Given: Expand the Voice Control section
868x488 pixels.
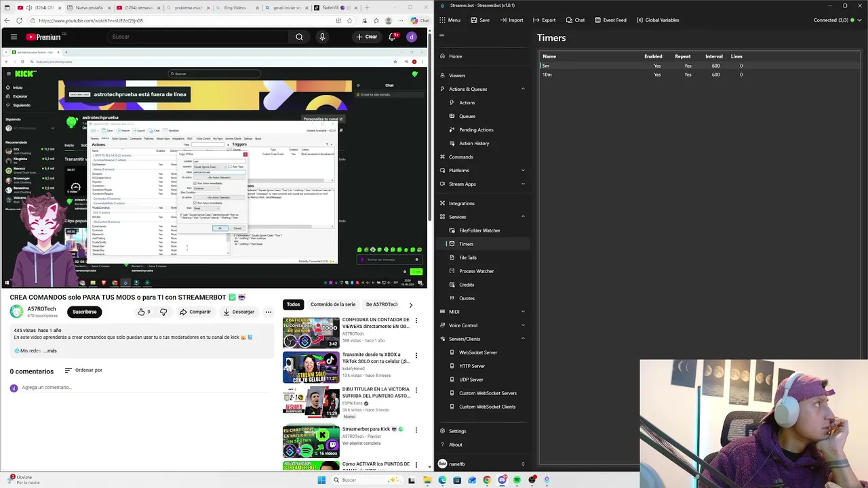Looking at the screenshot, I should [523, 325].
